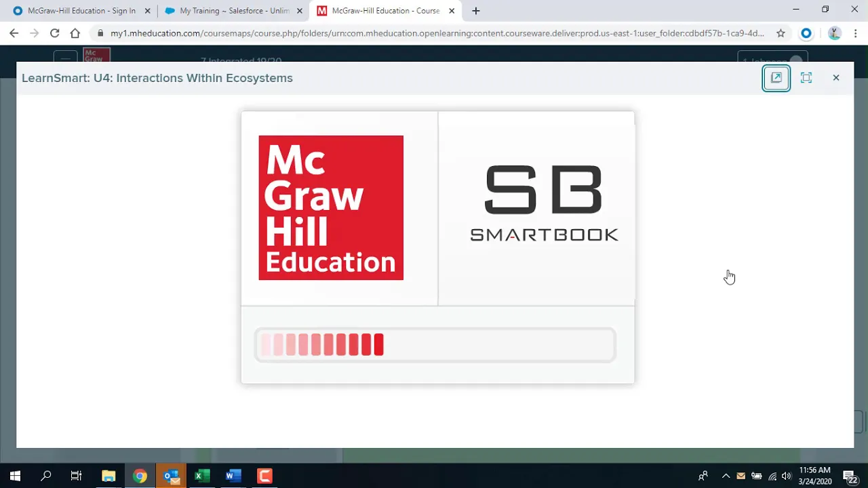Reload the current page

click(55, 33)
